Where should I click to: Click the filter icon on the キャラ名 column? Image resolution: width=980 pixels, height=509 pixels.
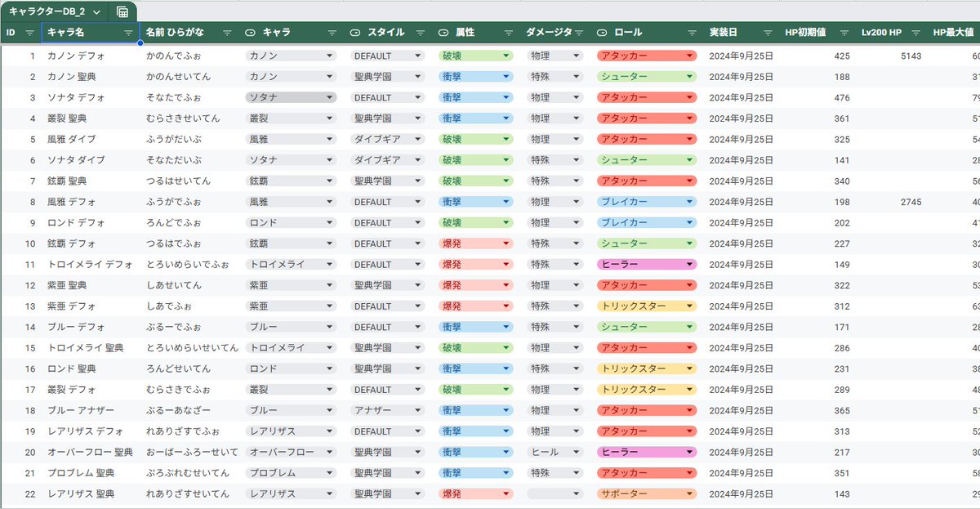pyautogui.click(x=127, y=33)
